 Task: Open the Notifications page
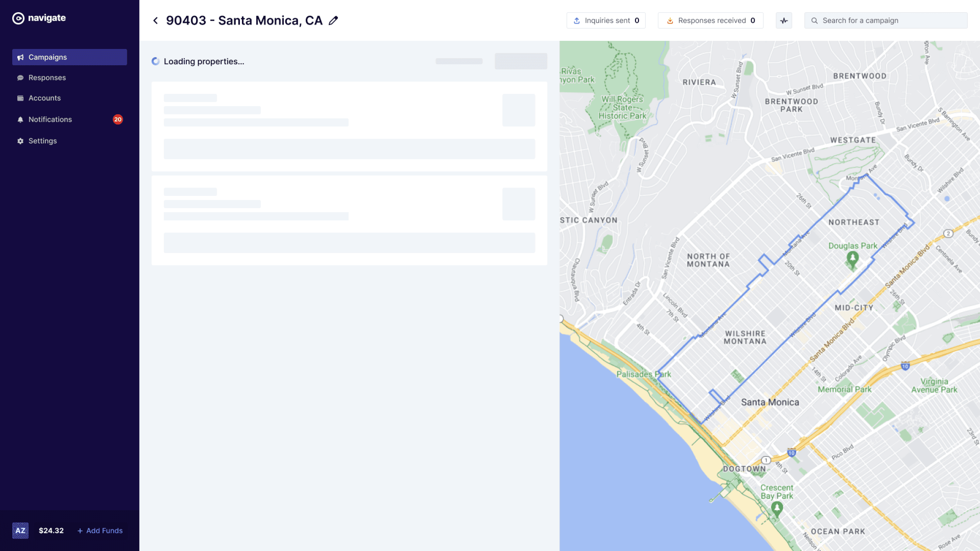click(50, 119)
